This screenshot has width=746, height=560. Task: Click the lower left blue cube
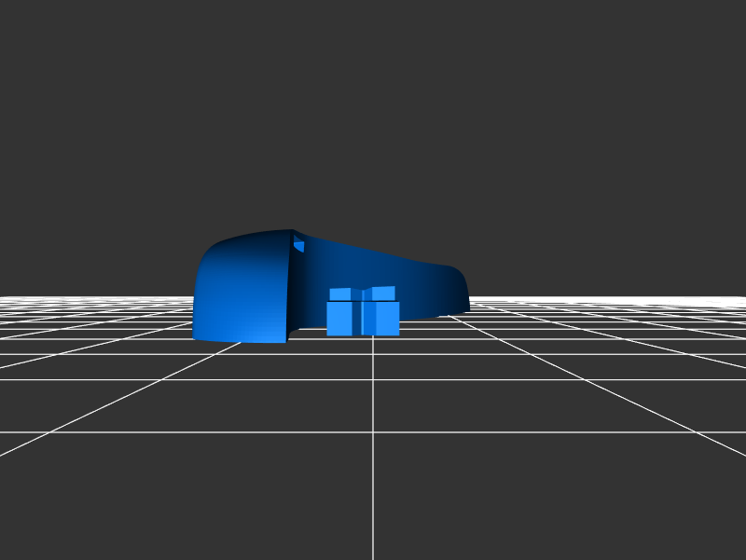coord(339,318)
